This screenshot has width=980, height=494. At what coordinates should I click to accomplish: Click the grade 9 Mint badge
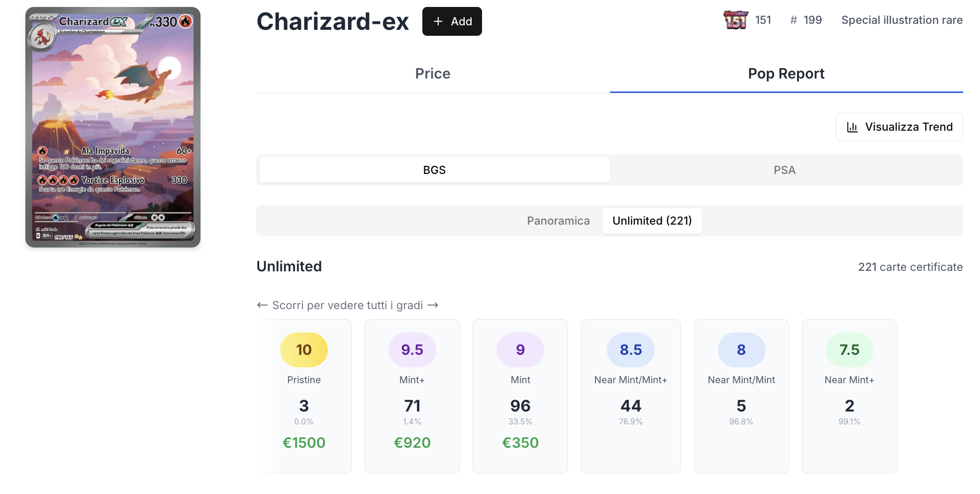click(520, 350)
